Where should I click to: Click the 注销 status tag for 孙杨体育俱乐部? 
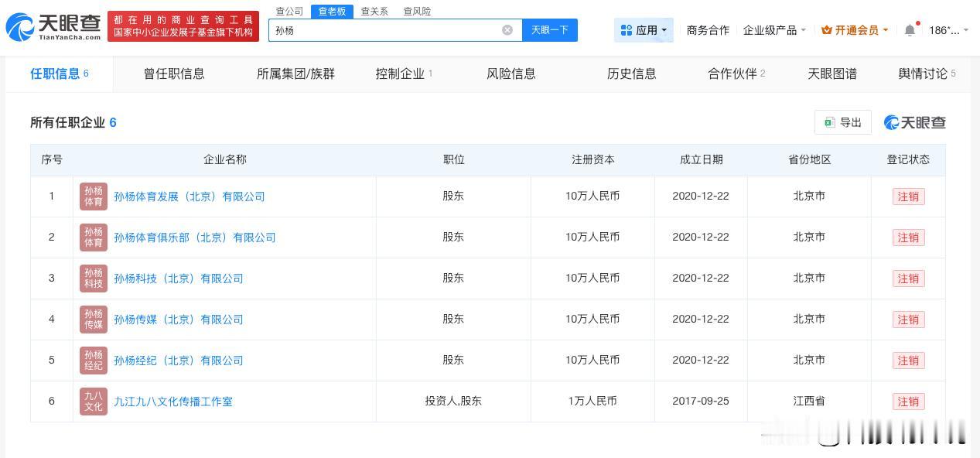tap(908, 238)
